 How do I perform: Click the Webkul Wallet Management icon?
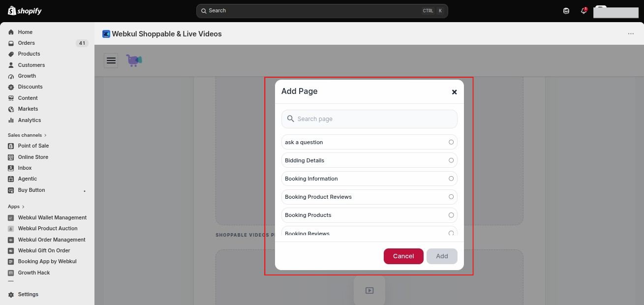click(x=11, y=218)
